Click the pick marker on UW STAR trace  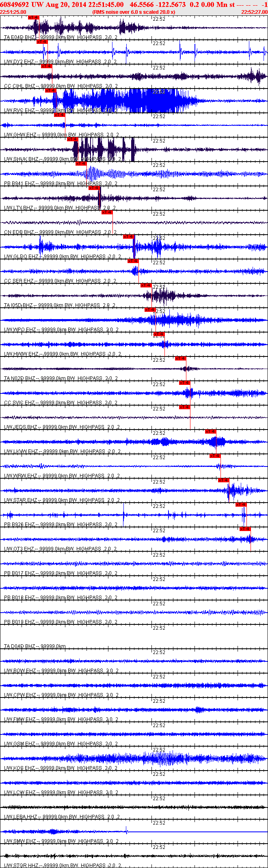pyautogui.click(x=223, y=480)
